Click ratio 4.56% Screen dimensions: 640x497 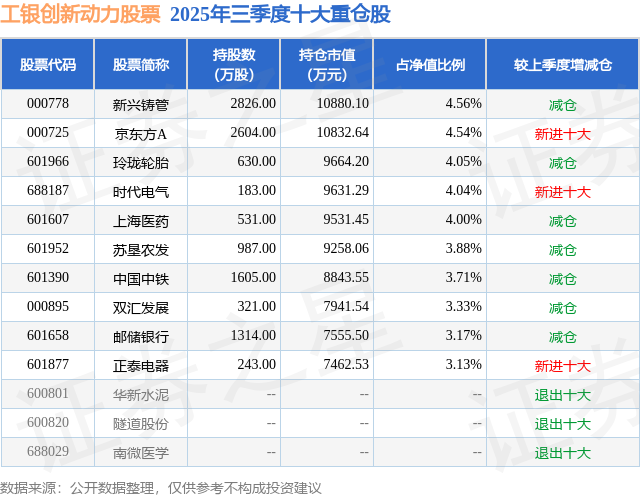(464, 104)
